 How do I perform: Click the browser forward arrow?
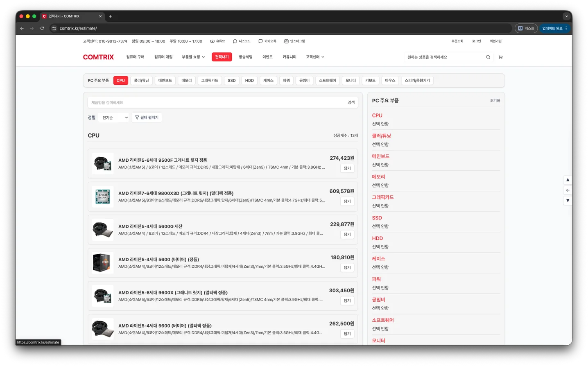(32, 28)
